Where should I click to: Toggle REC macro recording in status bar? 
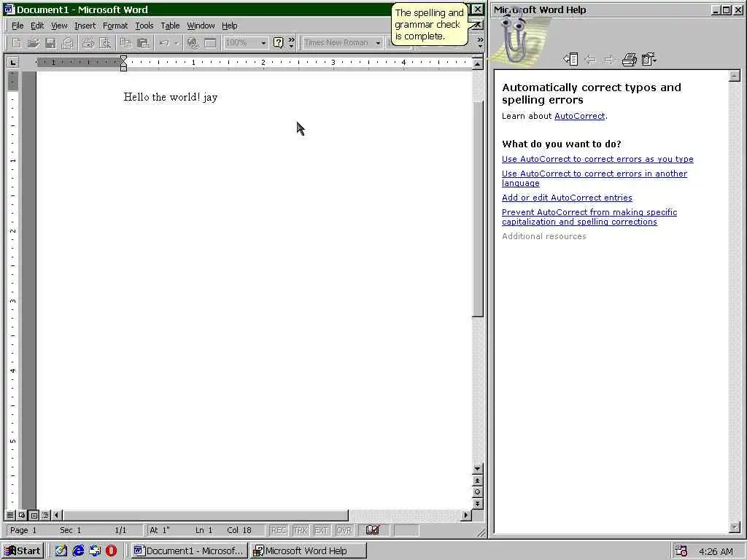[278, 530]
